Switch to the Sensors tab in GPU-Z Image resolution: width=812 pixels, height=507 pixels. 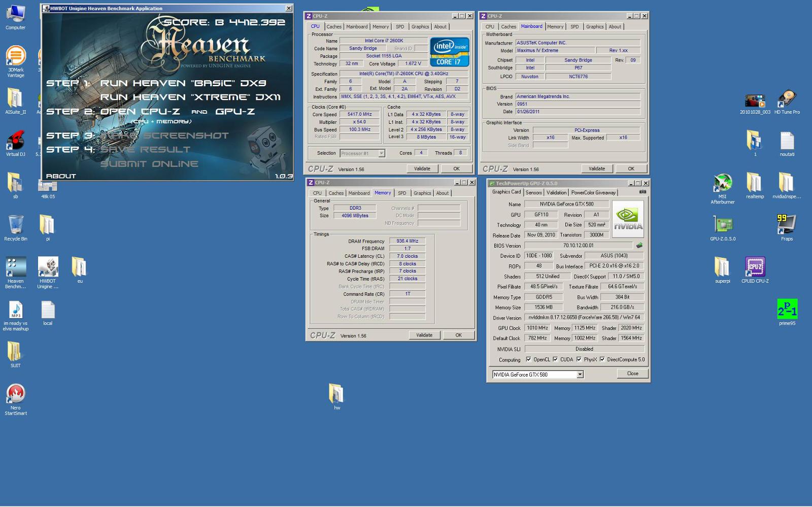point(533,193)
